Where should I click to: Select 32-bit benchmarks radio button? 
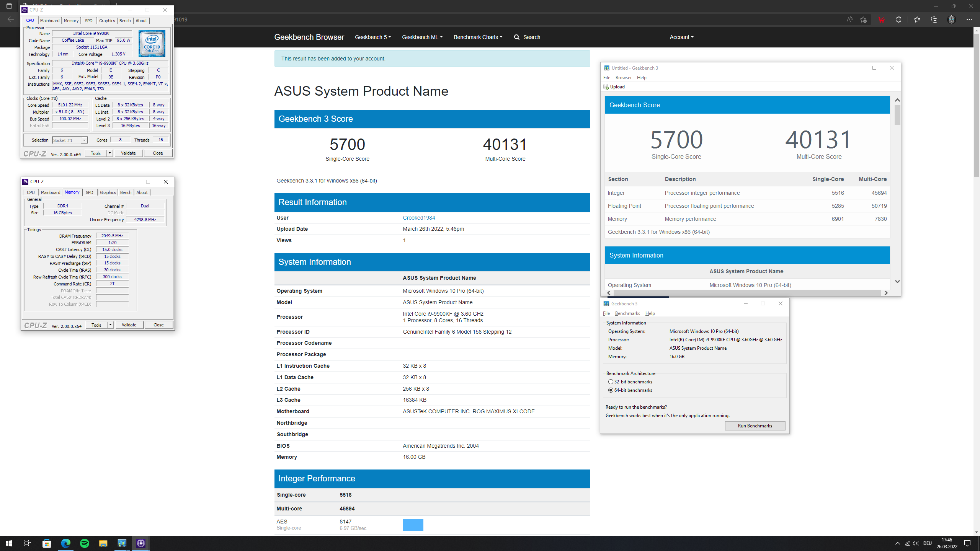[x=611, y=382]
